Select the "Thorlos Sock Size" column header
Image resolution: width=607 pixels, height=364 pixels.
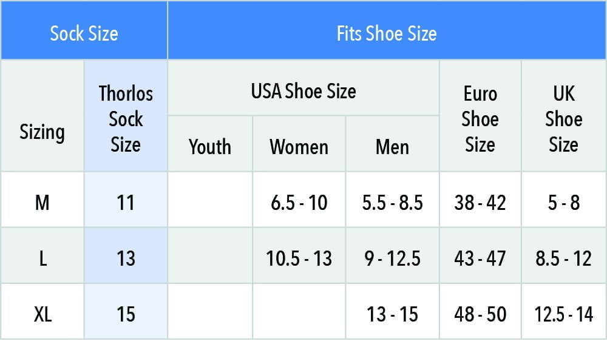coord(126,119)
